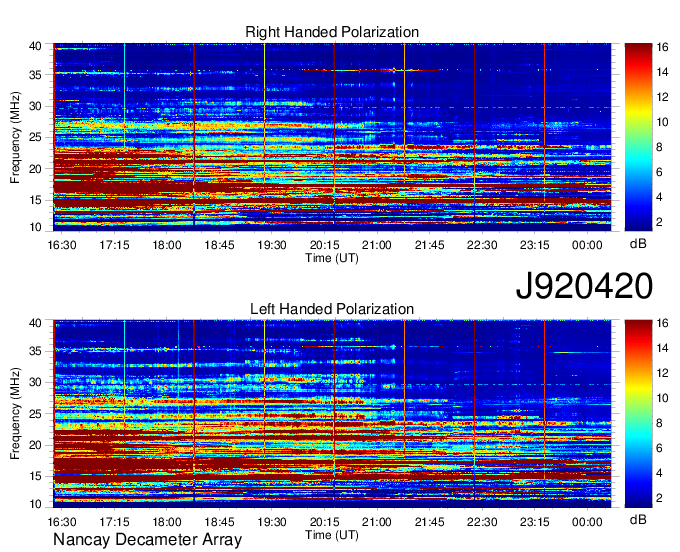Image resolution: width=680 pixels, height=552 pixels.
Task: Click the 25 MHz tick on Left Handed plot
Action: tap(35, 414)
